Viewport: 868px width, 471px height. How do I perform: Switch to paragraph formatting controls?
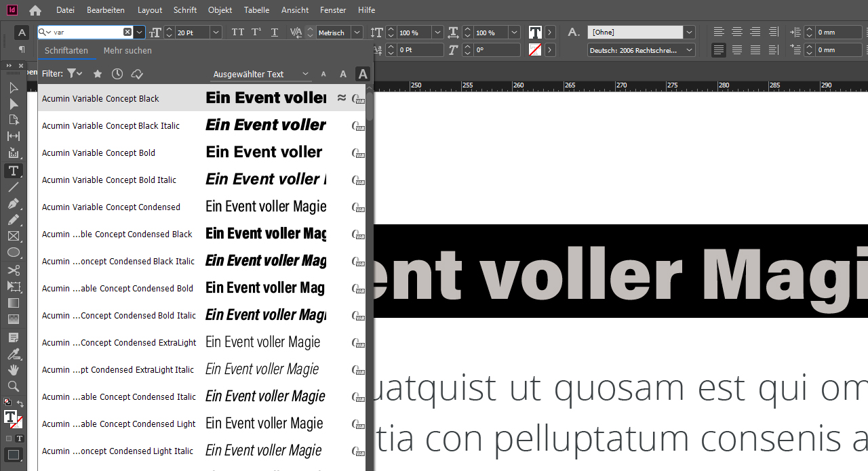point(22,49)
